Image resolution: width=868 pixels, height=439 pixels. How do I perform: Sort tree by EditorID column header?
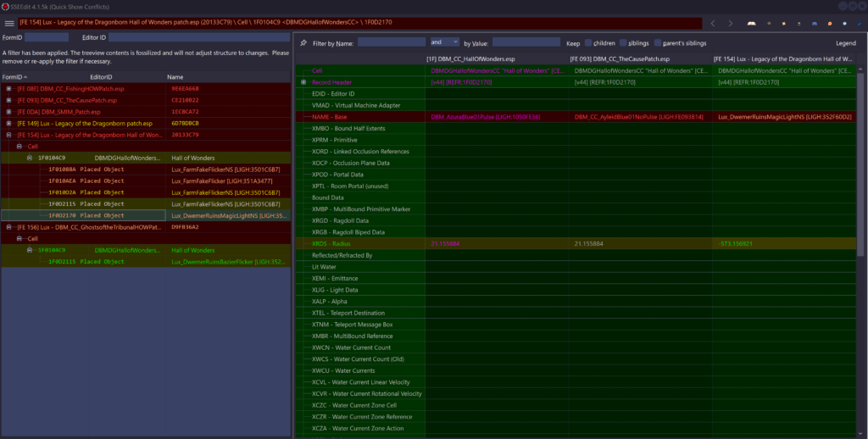point(127,77)
